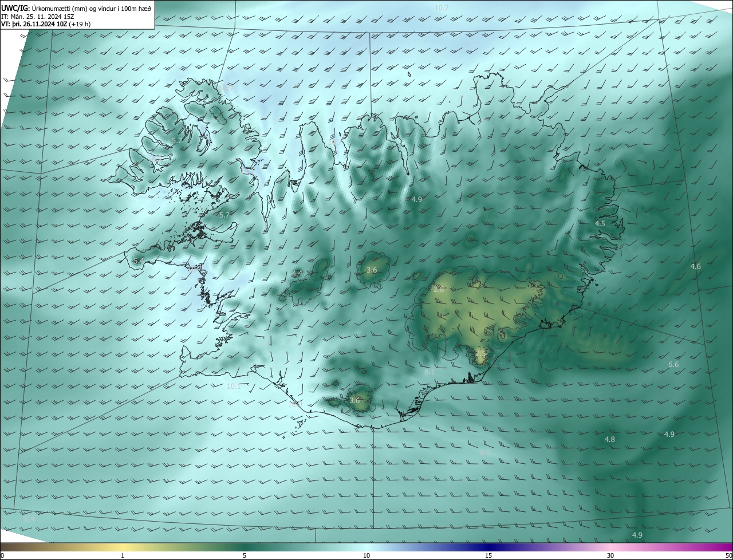Click the 10.1 value off the southwest coast

coord(234,387)
